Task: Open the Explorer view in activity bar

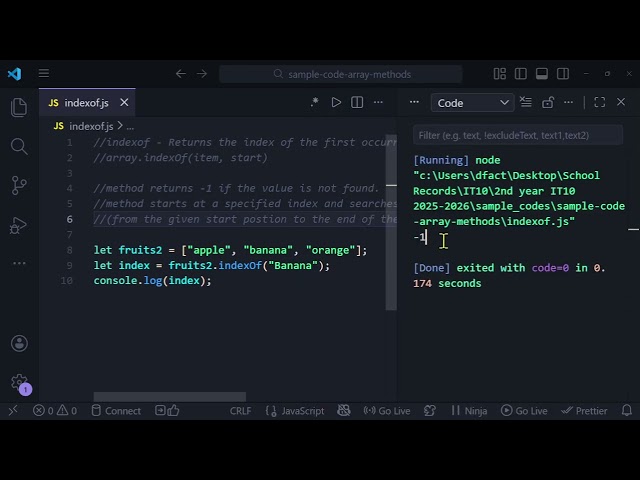Action: [19, 107]
